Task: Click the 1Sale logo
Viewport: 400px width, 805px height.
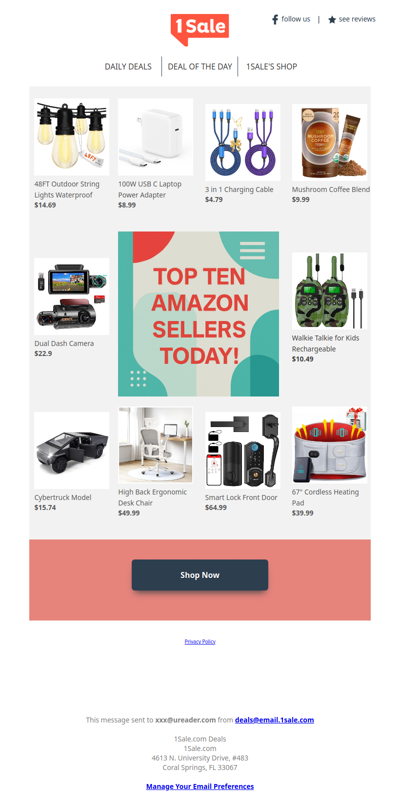Action: 200,29
